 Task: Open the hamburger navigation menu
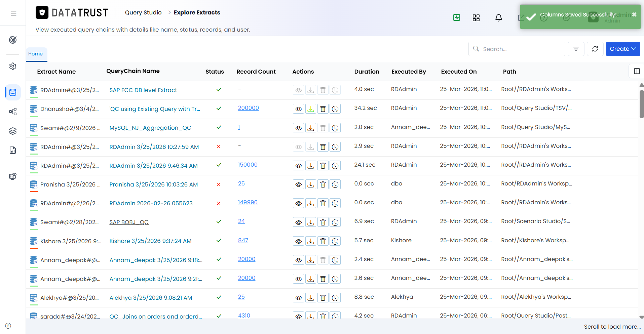13,13
